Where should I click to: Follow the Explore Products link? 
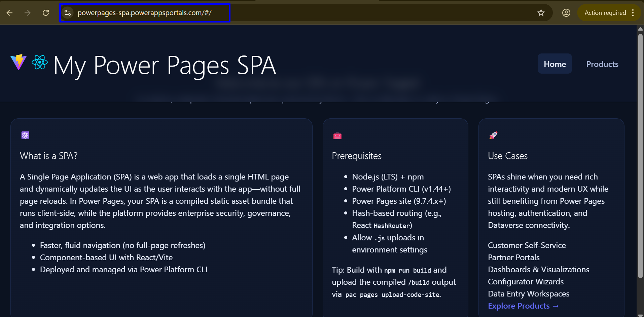pos(523,306)
